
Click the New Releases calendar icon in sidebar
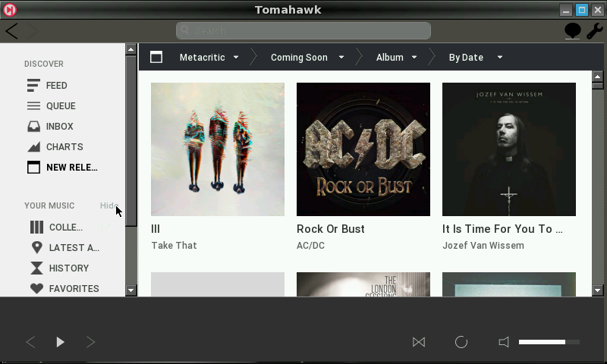(33, 167)
